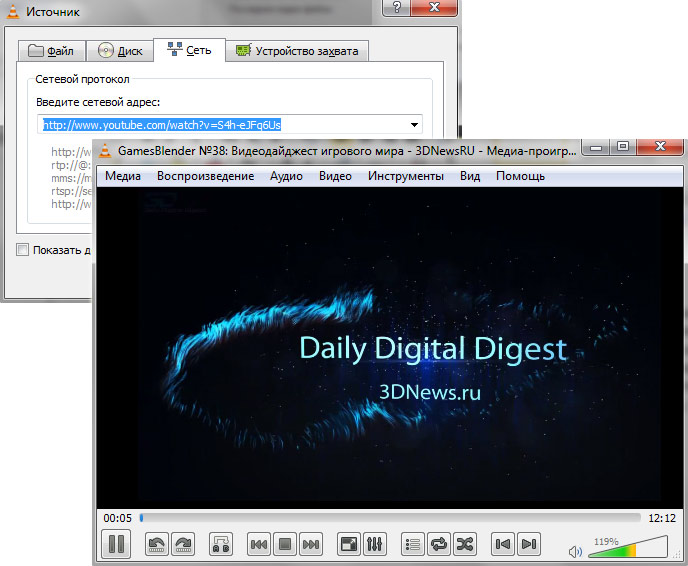Click the step forward button
The image size is (688, 566).
pyautogui.click(x=182, y=544)
